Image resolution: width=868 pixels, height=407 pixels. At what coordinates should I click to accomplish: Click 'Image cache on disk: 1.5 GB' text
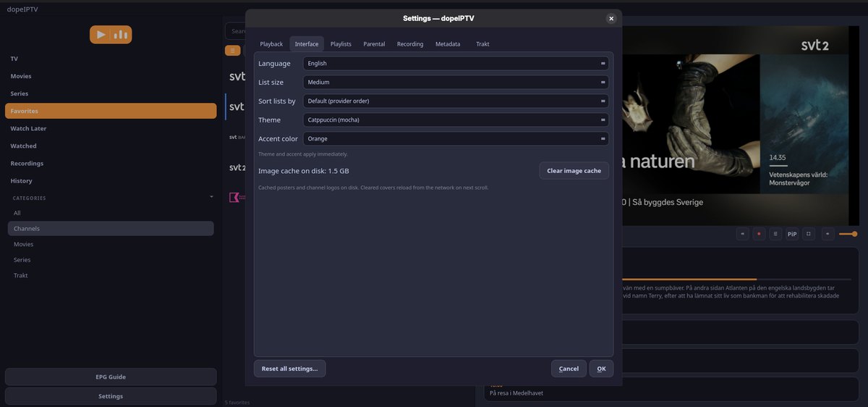(304, 171)
